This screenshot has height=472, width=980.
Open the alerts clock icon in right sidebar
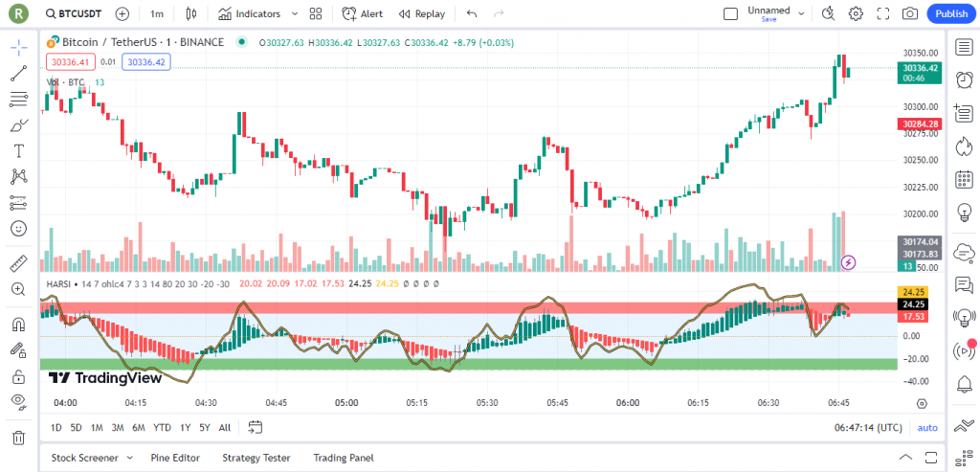964,79
